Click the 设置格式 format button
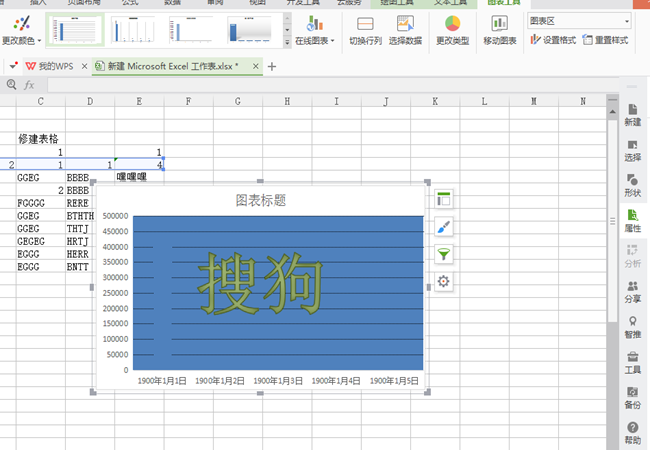This screenshot has height=450, width=650. [x=553, y=40]
